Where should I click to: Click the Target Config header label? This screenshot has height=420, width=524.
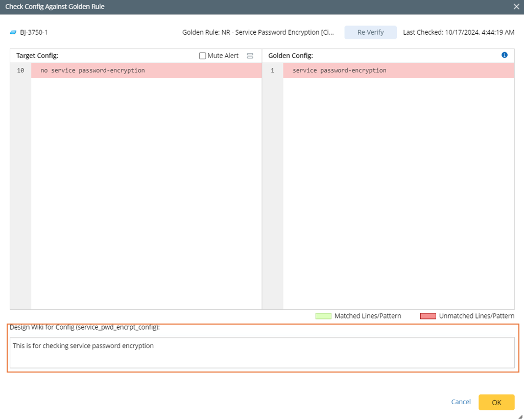[37, 56]
